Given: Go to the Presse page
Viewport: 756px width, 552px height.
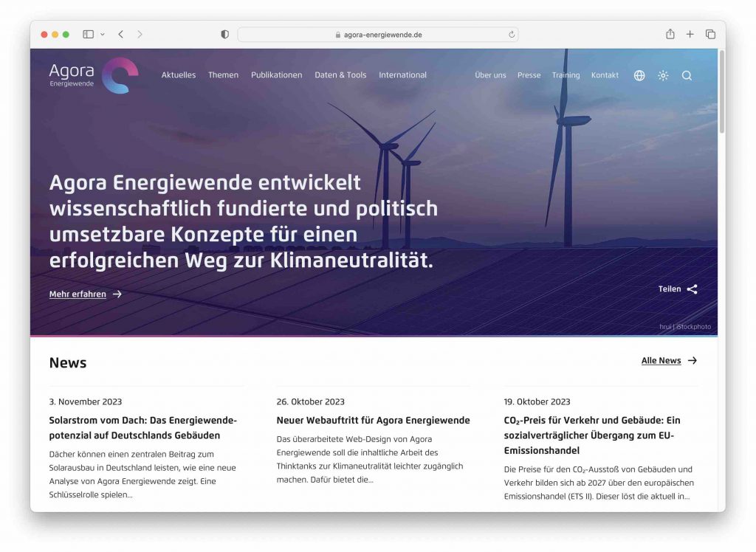Looking at the screenshot, I should click(x=529, y=75).
